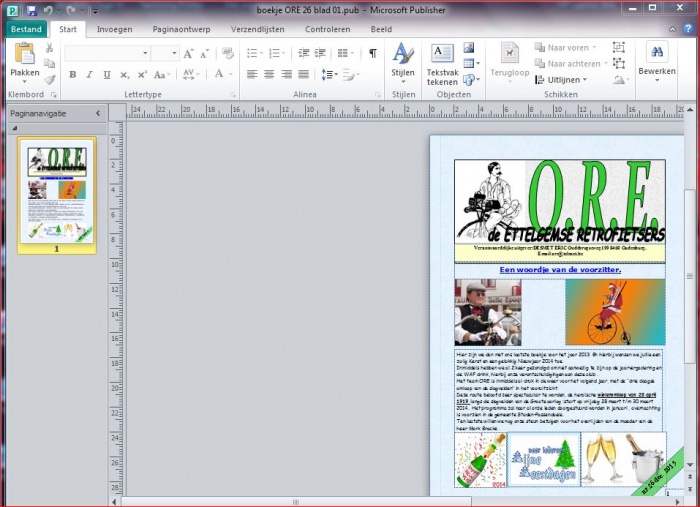This screenshot has height=507, width=700.
Task: Click 'Een woordje van de voorzitter' link
Action: tap(560, 270)
